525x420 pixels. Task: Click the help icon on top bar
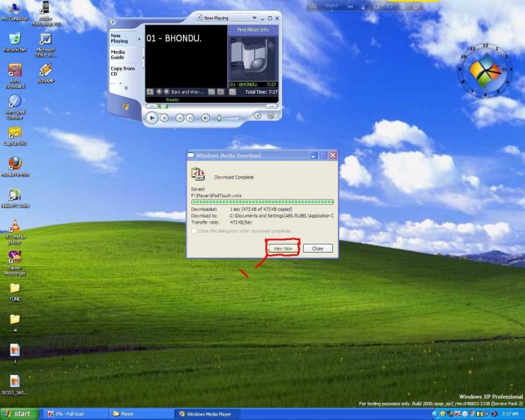point(403,6)
